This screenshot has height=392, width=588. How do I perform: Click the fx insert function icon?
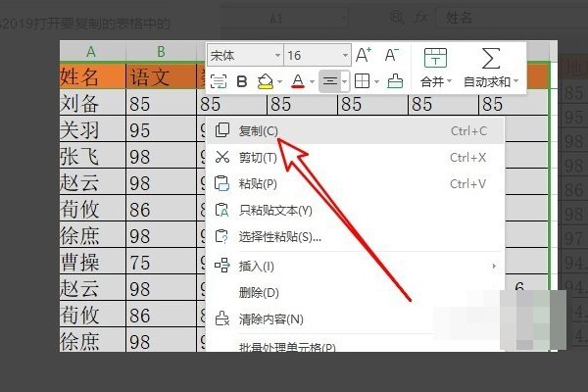(421, 18)
